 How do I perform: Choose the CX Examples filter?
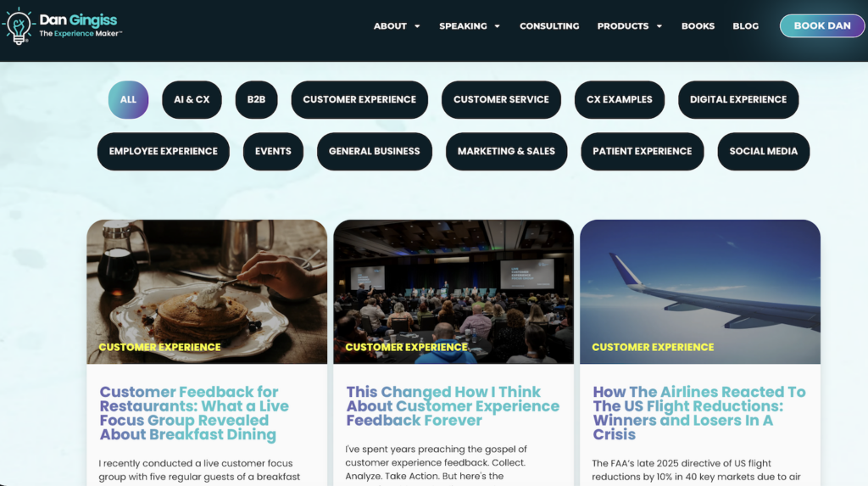coord(619,100)
